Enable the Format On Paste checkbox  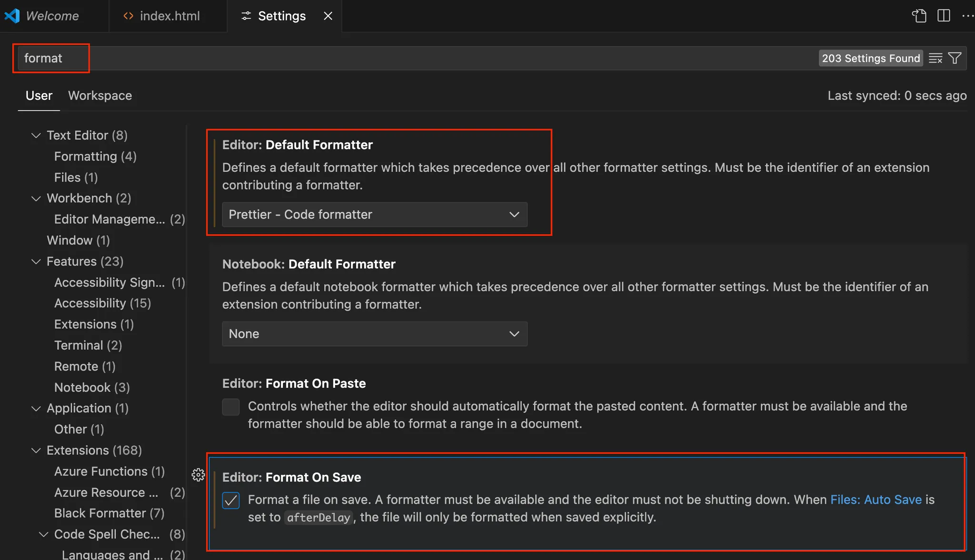point(231,407)
